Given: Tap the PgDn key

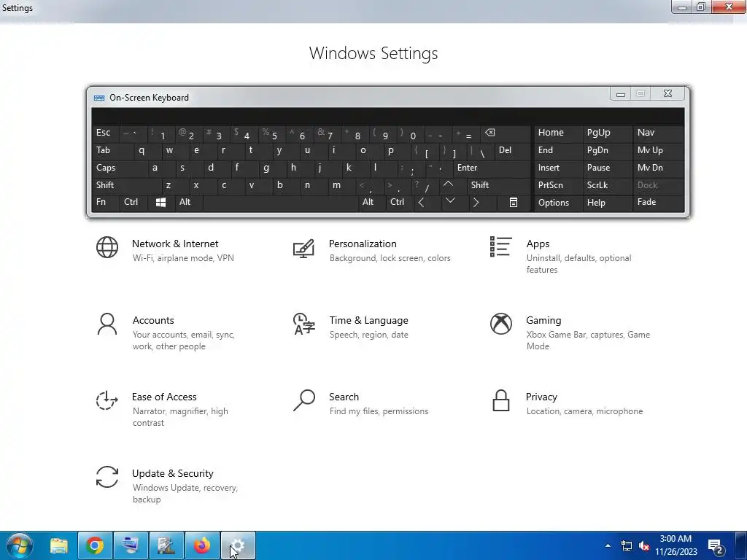Looking at the screenshot, I should pos(608,150).
